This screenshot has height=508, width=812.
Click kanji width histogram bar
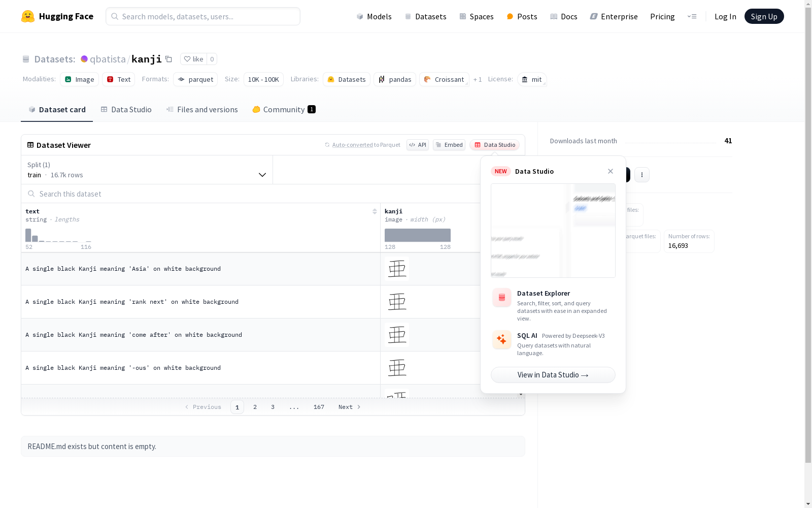(418, 235)
